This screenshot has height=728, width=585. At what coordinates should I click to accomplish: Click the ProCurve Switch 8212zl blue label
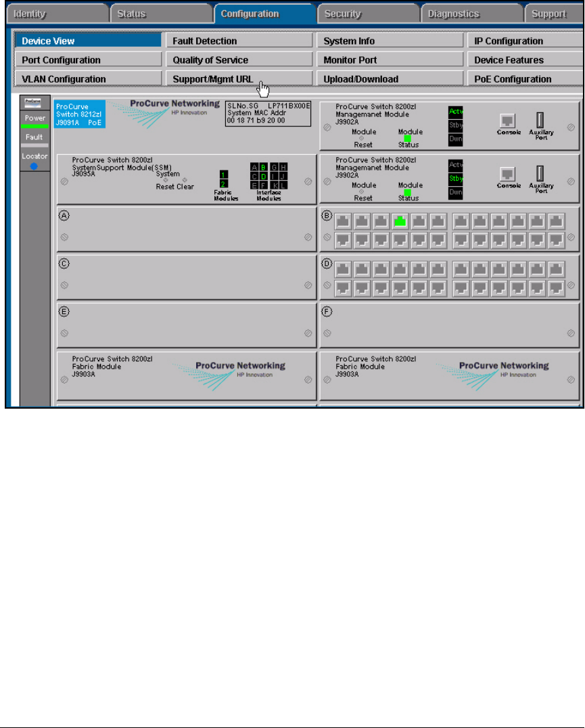pyautogui.click(x=79, y=114)
